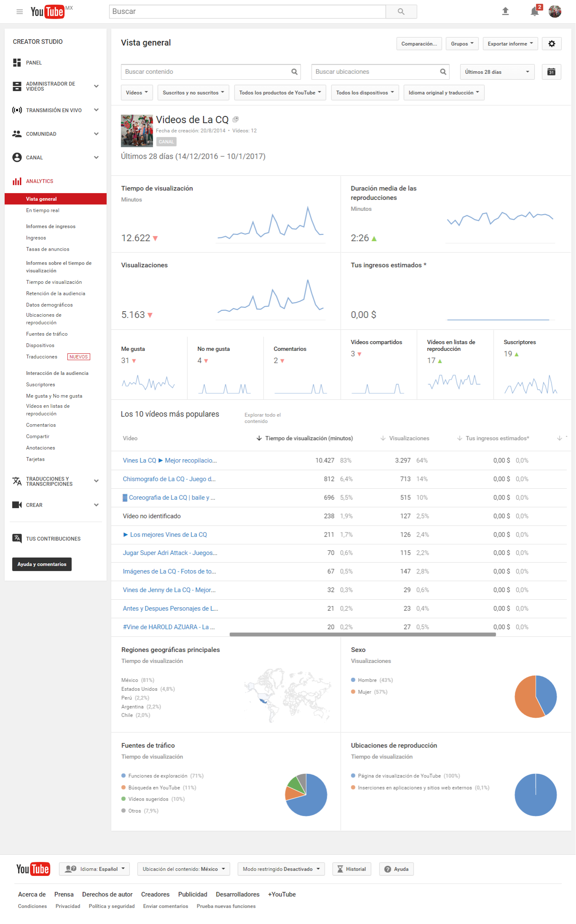Open the hamburger guide menu
This screenshot has width=576, height=924.
(19, 11)
